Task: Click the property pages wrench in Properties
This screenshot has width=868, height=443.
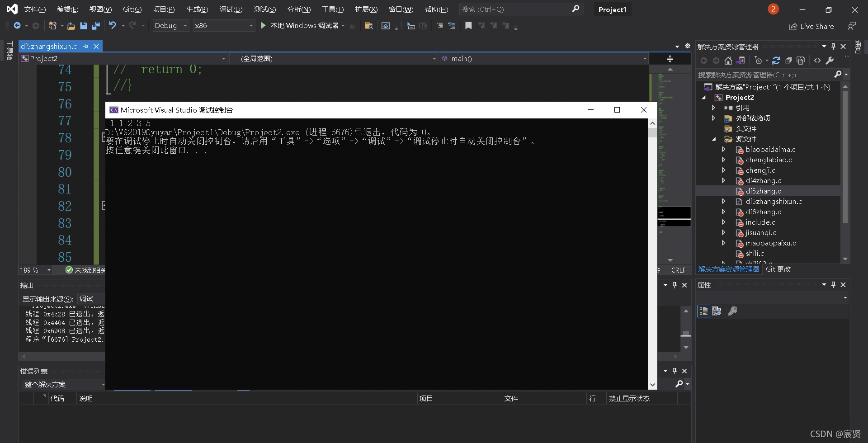Action: [x=732, y=311]
